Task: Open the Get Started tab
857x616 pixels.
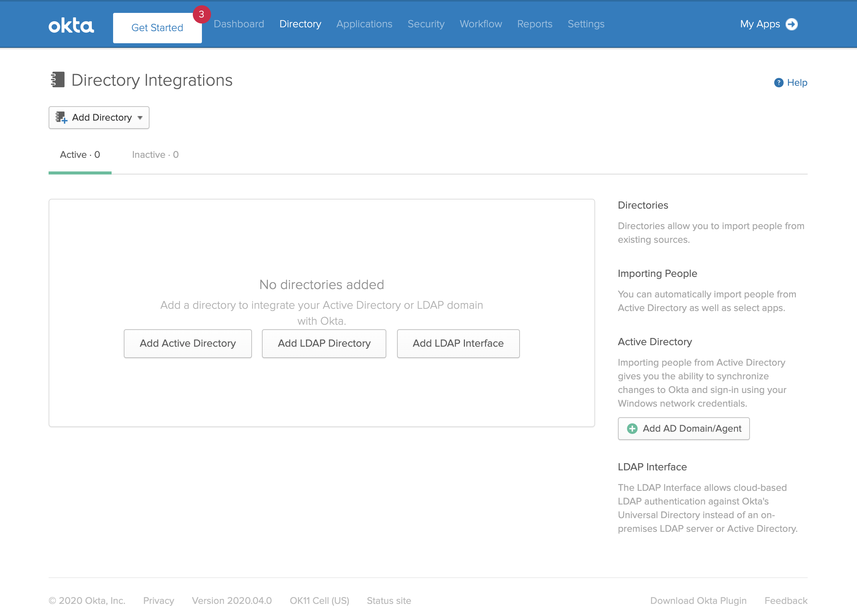Action: coord(158,28)
